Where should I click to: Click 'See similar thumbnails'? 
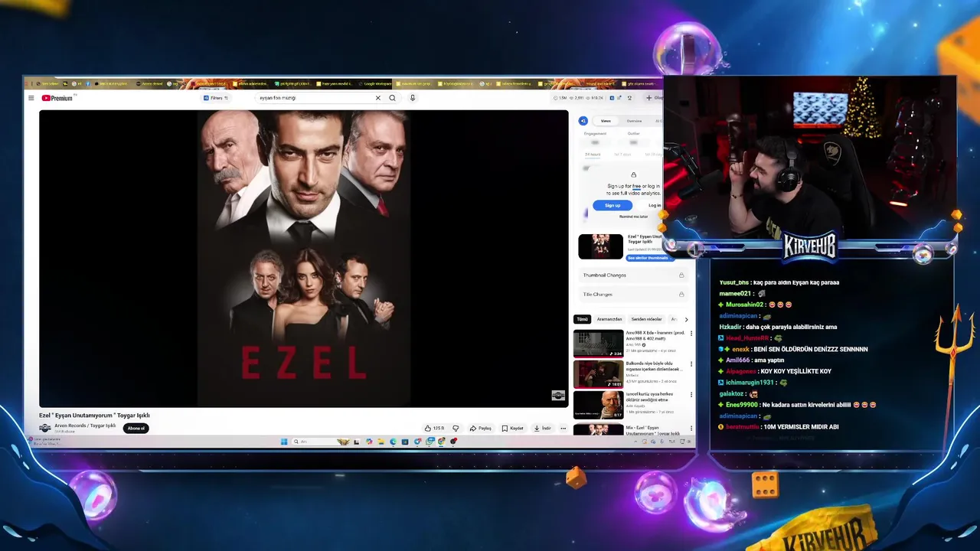(x=648, y=258)
